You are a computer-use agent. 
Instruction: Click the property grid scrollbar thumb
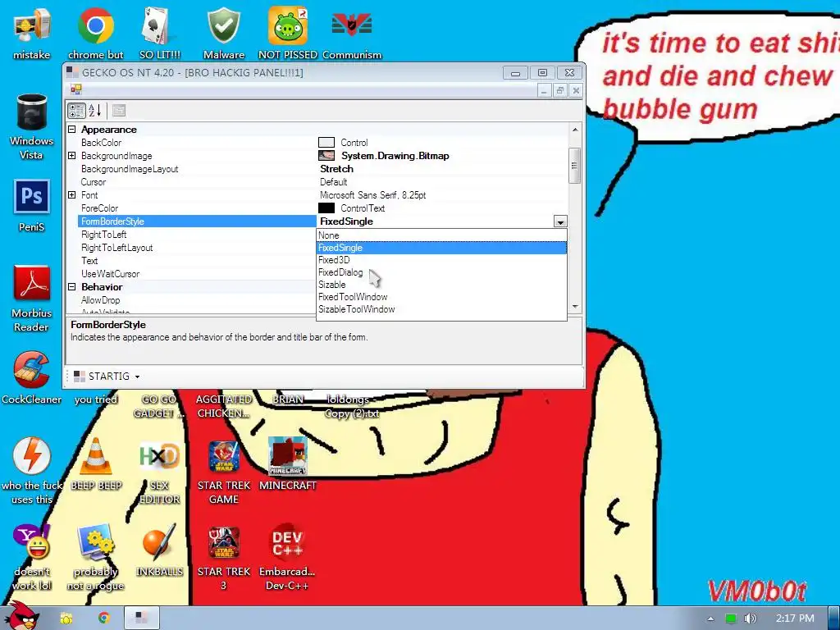click(x=575, y=166)
